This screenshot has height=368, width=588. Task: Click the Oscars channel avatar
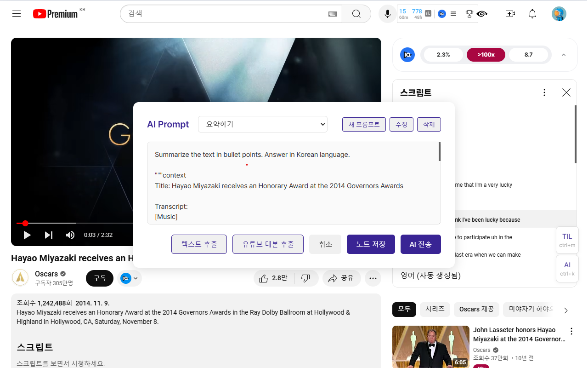point(20,278)
